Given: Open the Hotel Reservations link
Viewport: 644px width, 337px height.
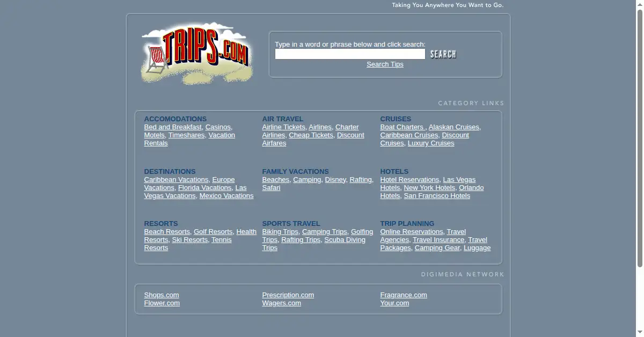Looking at the screenshot, I should tap(409, 180).
